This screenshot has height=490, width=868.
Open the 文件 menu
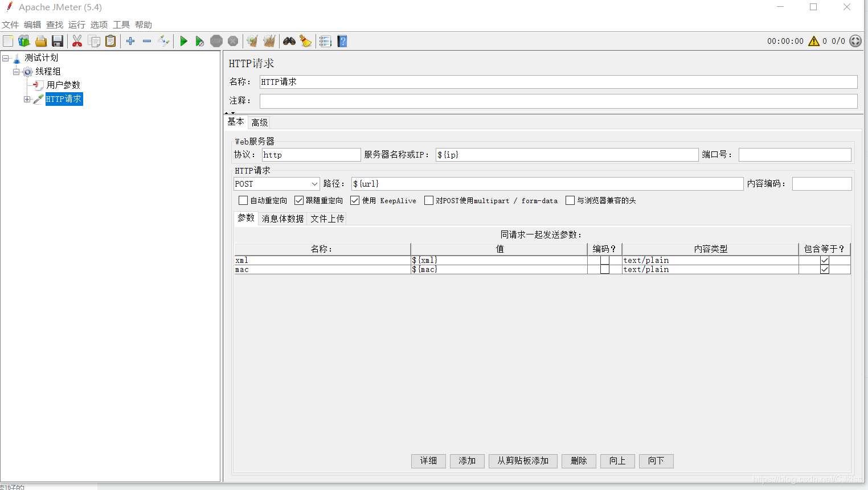tap(10, 24)
